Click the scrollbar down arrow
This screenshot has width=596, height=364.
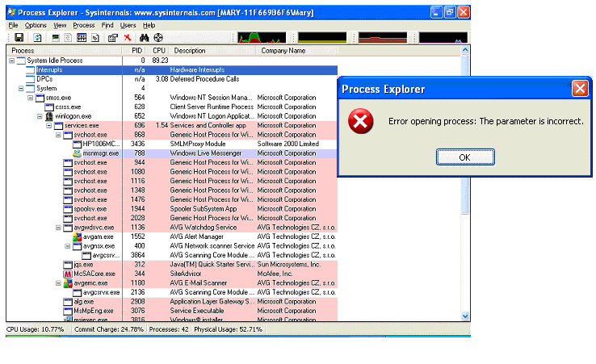point(465,316)
